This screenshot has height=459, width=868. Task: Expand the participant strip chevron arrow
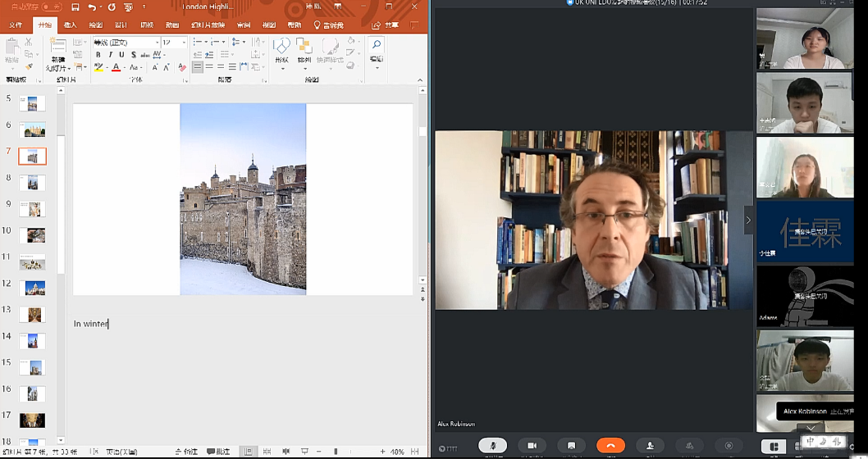(x=747, y=220)
